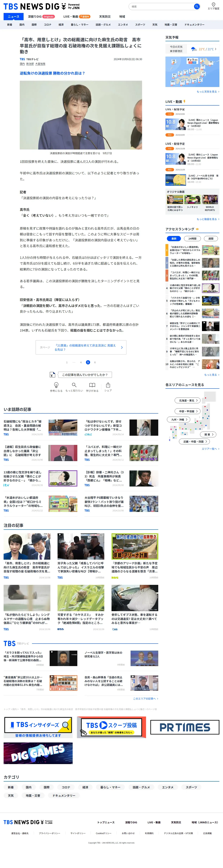Open 逆転負けの決選投票 blue heading link
Image resolution: width=223 pixels, height=868 pixels.
point(52,73)
